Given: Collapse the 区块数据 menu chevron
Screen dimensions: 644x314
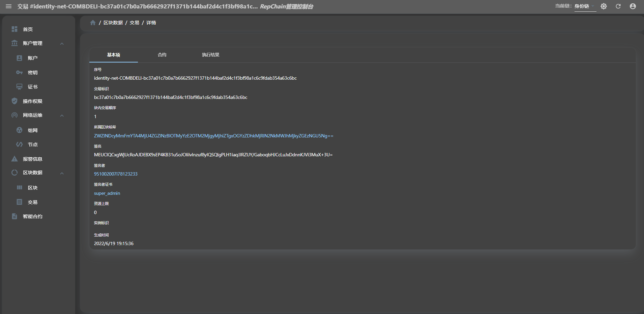Looking at the screenshot, I should click(x=62, y=173).
